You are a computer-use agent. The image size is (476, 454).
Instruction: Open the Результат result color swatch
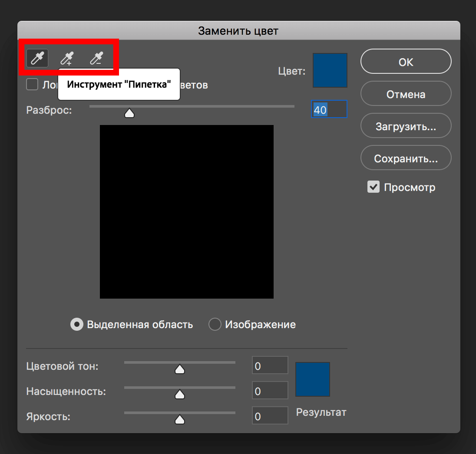pos(313,379)
